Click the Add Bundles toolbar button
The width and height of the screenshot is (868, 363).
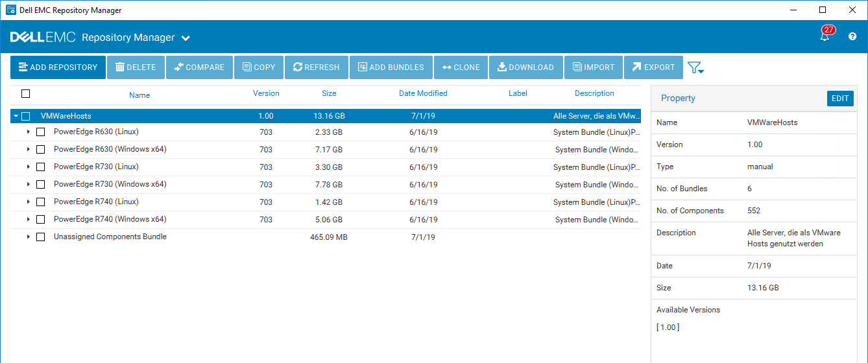coord(391,67)
